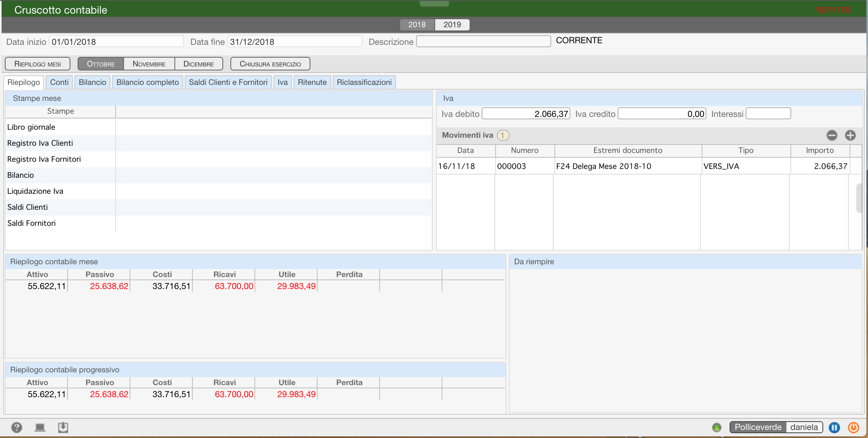Image resolution: width=868 pixels, height=438 pixels.
Task: Click the daniela user label
Action: (804, 428)
